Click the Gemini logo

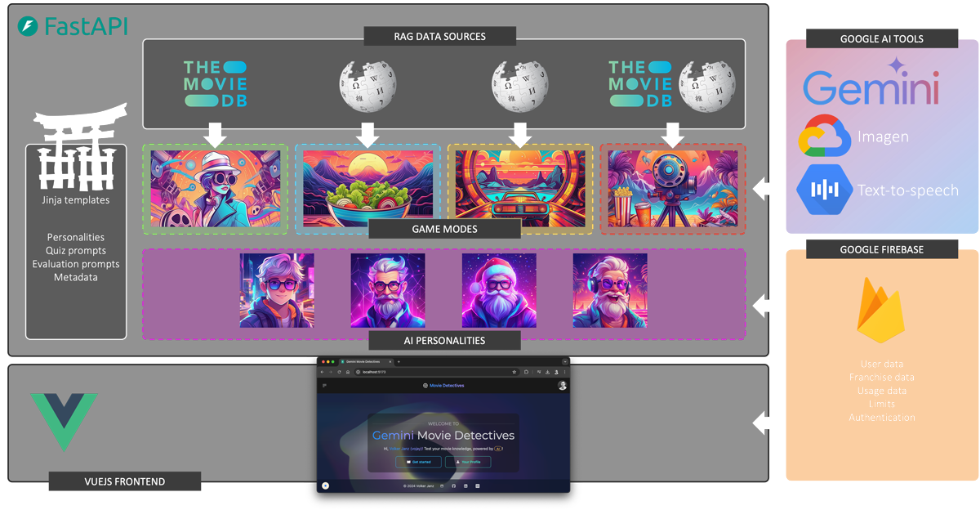[871, 82]
